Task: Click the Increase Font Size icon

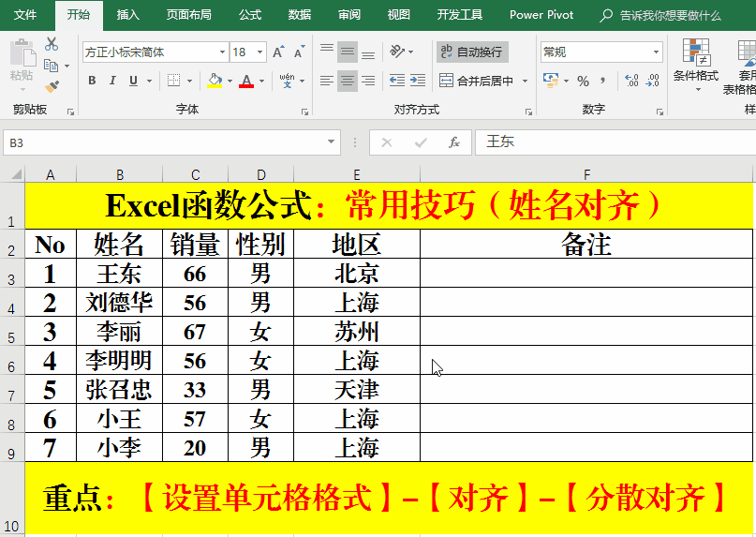Action: point(278,52)
